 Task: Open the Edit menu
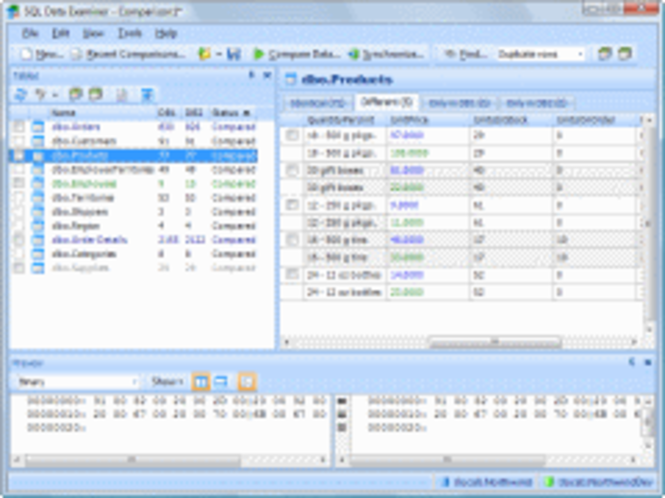(60, 33)
